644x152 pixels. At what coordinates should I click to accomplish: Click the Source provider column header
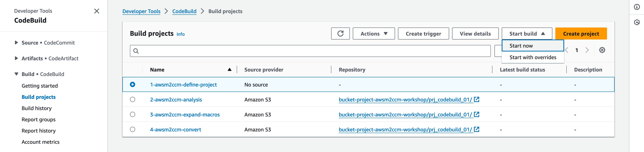click(x=264, y=70)
